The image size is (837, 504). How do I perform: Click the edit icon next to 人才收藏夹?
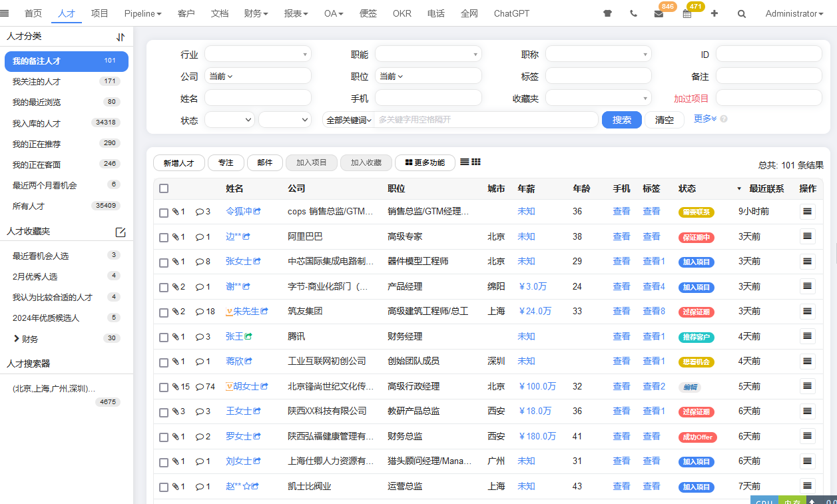(x=121, y=232)
